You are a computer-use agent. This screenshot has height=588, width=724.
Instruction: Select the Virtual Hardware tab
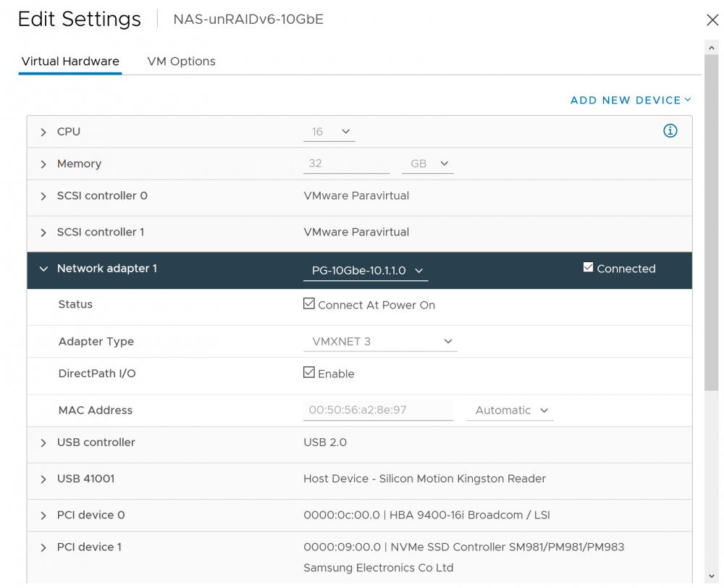(x=70, y=61)
